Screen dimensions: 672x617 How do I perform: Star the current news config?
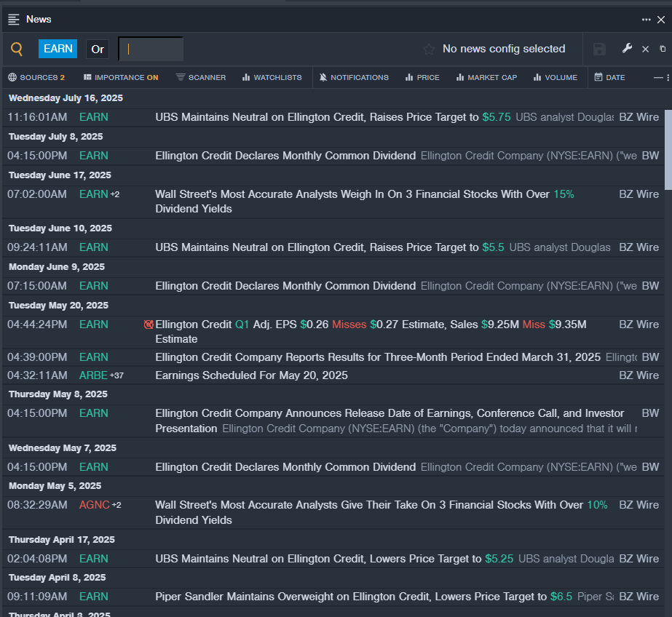[x=429, y=49]
